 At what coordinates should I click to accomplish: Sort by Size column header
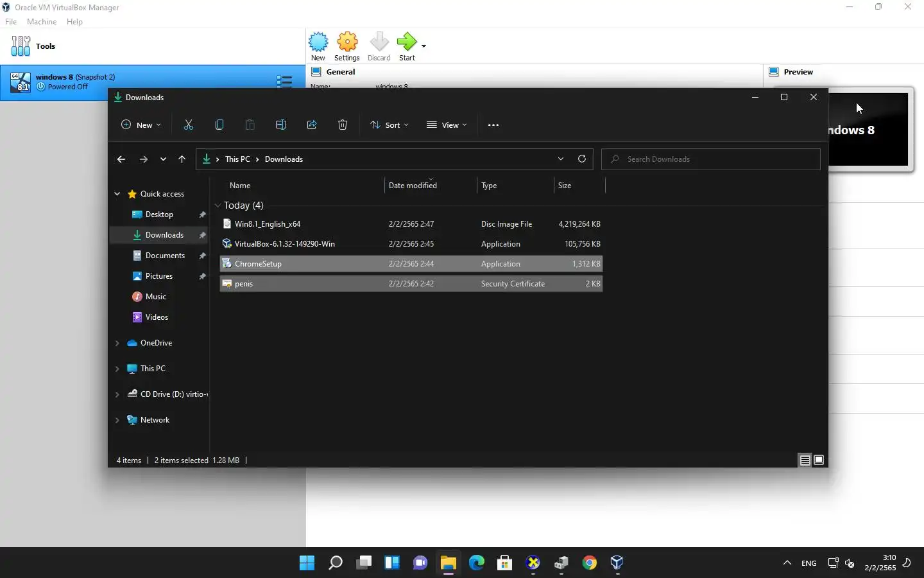click(x=579, y=186)
